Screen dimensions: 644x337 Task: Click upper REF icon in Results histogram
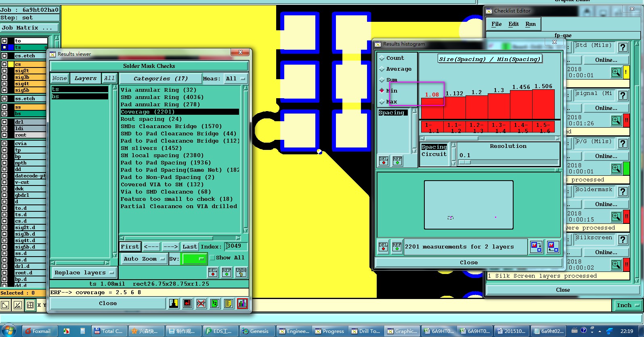[397, 160]
